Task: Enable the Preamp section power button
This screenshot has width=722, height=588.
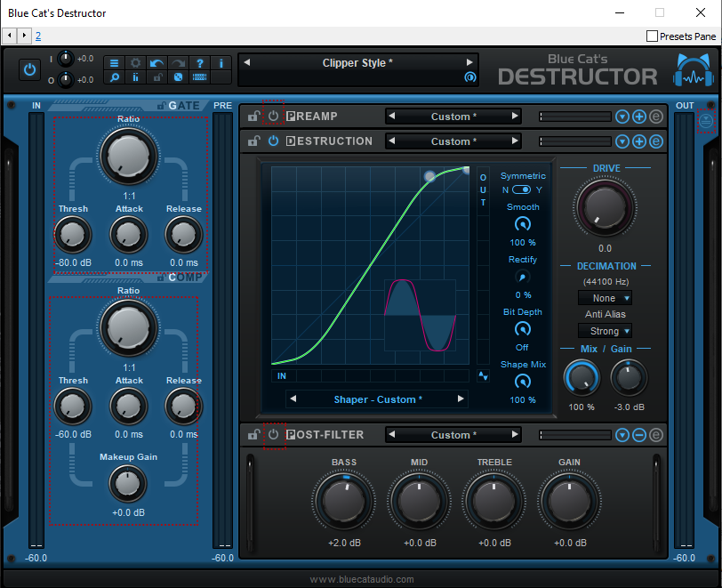Action: 274,117
